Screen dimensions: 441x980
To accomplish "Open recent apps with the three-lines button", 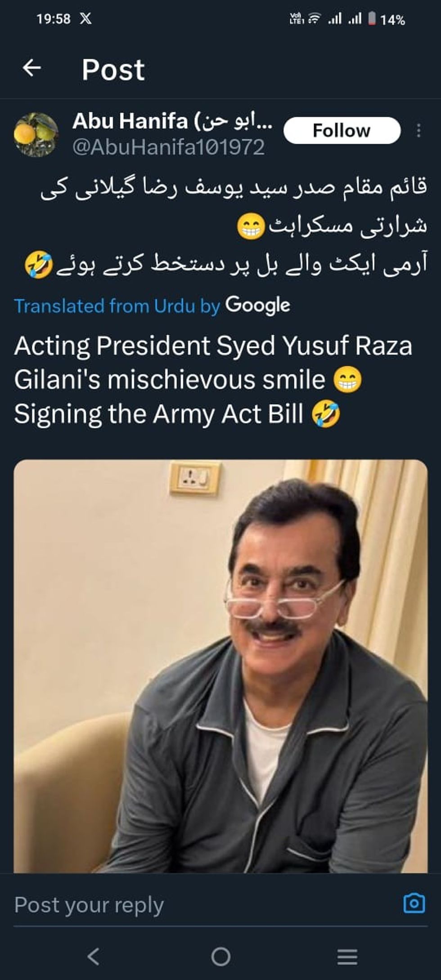I will click(x=347, y=957).
